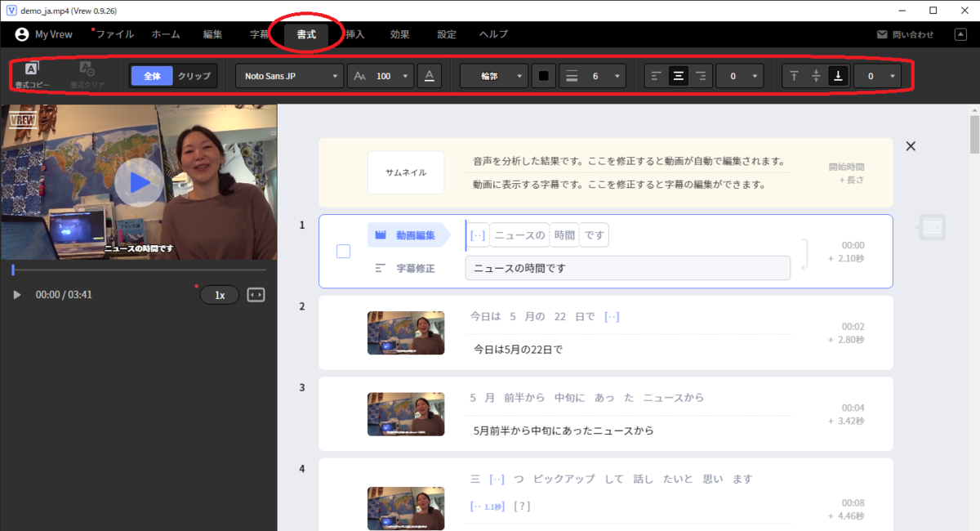
Task: Open the outline color swatch
Action: tap(543, 75)
